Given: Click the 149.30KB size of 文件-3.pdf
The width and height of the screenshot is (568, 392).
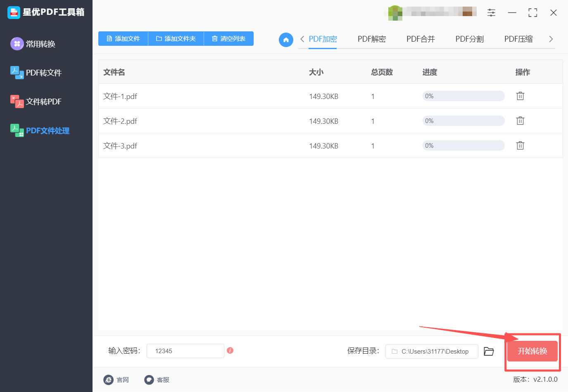Looking at the screenshot, I should pos(323,146).
